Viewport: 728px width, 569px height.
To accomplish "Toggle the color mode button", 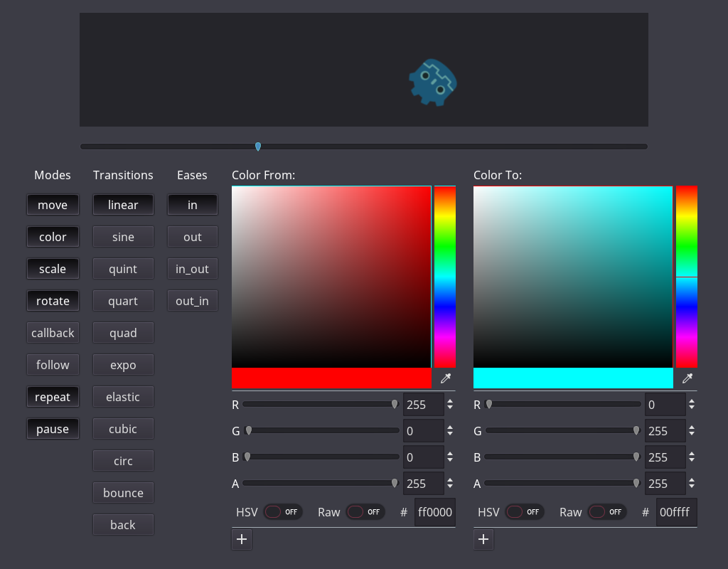I will (53, 237).
